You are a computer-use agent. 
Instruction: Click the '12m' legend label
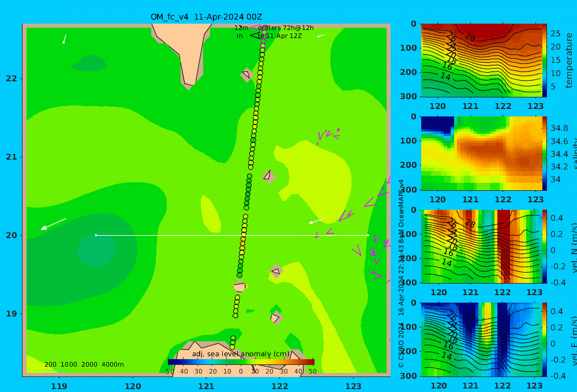click(241, 28)
